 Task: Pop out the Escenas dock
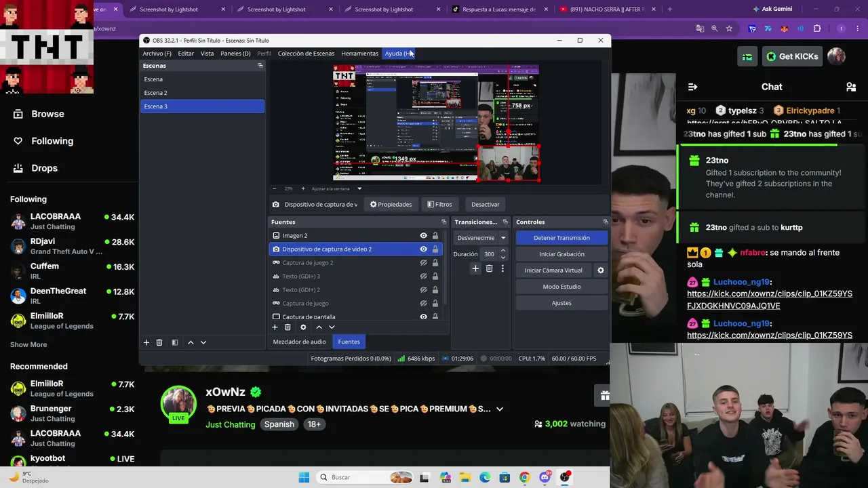coord(260,66)
